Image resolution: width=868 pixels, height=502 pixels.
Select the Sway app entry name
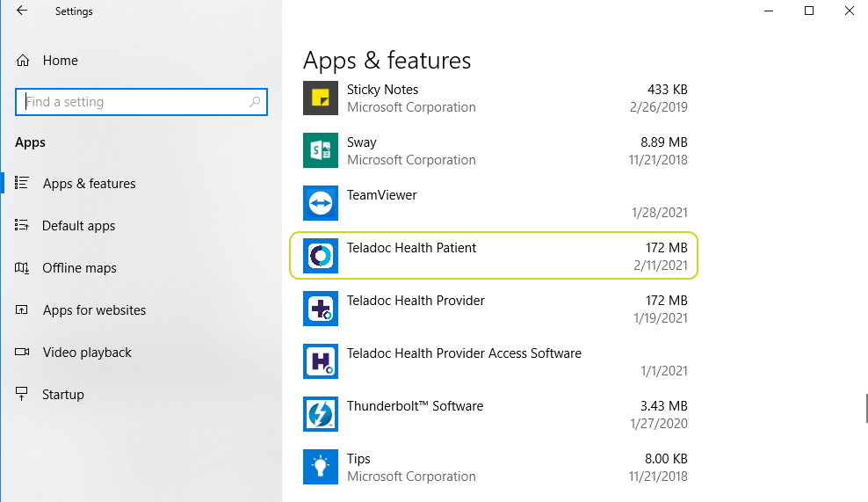(x=361, y=142)
